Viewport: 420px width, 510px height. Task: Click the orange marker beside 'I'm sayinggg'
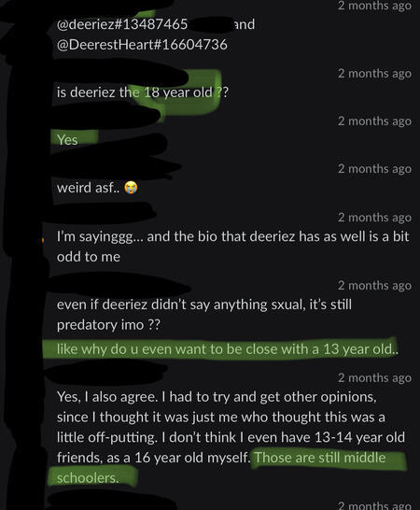(x=43, y=240)
